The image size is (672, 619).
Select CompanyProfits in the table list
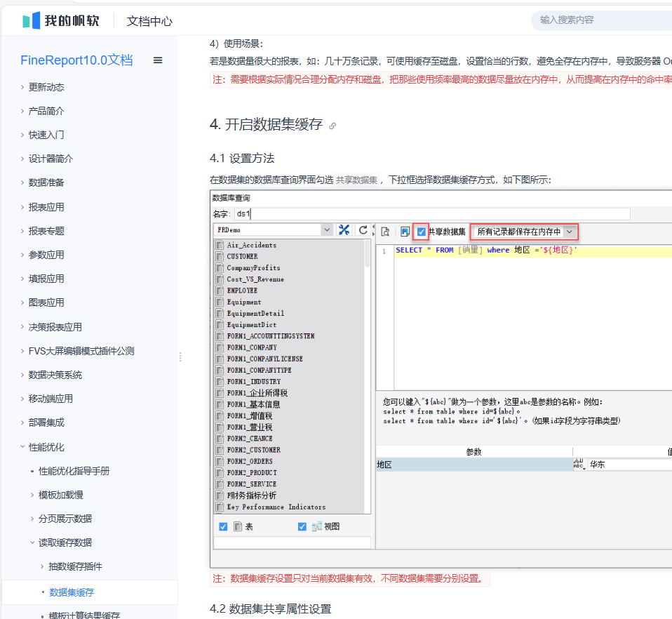coord(254,268)
